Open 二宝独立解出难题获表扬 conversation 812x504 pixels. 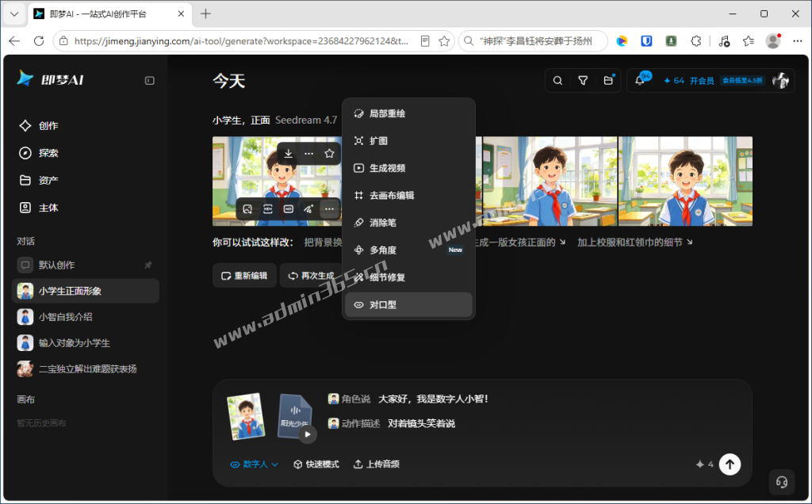coord(86,369)
